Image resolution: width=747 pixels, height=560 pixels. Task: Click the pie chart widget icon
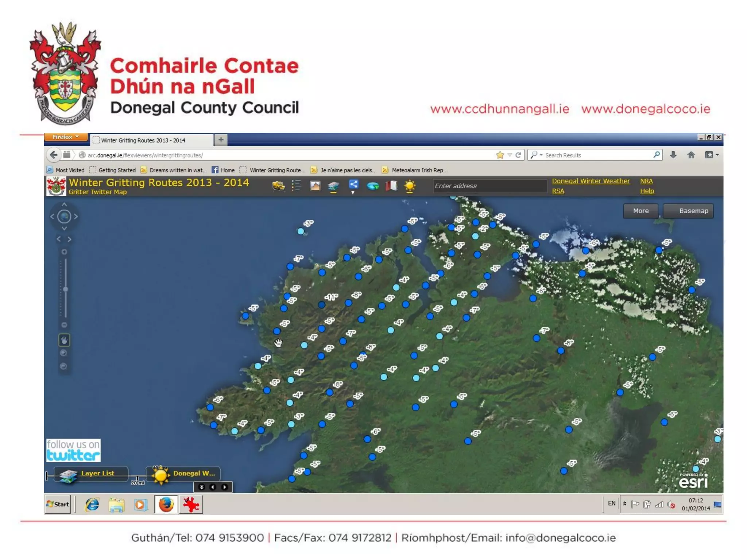pyautogui.click(x=372, y=186)
